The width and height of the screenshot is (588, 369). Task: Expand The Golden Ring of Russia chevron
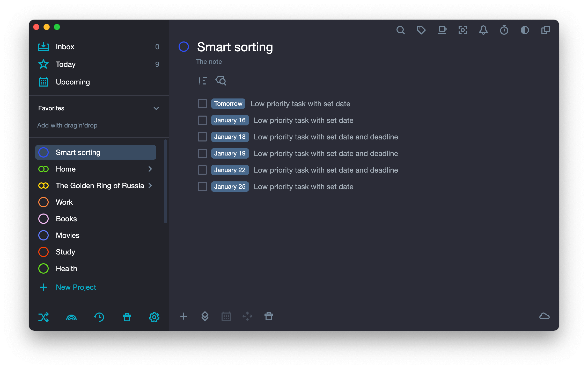pos(150,186)
